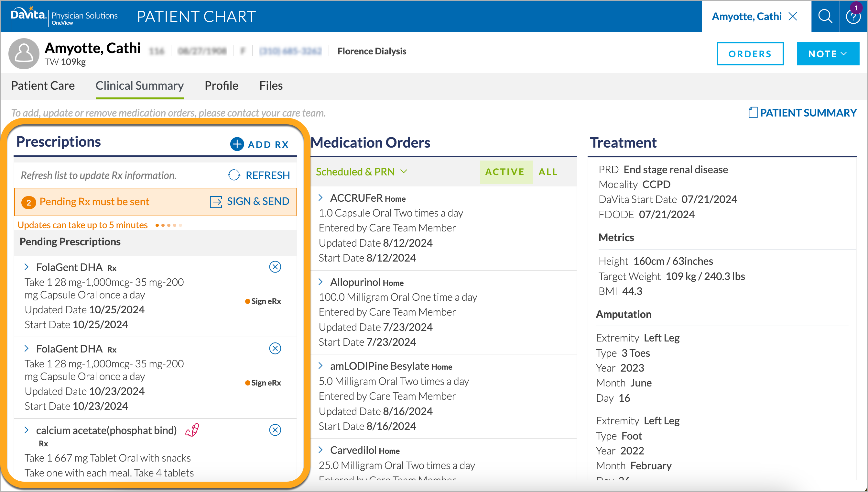Open the help question mark icon
The height and width of the screenshot is (492, 868).
tap(853, 17)
